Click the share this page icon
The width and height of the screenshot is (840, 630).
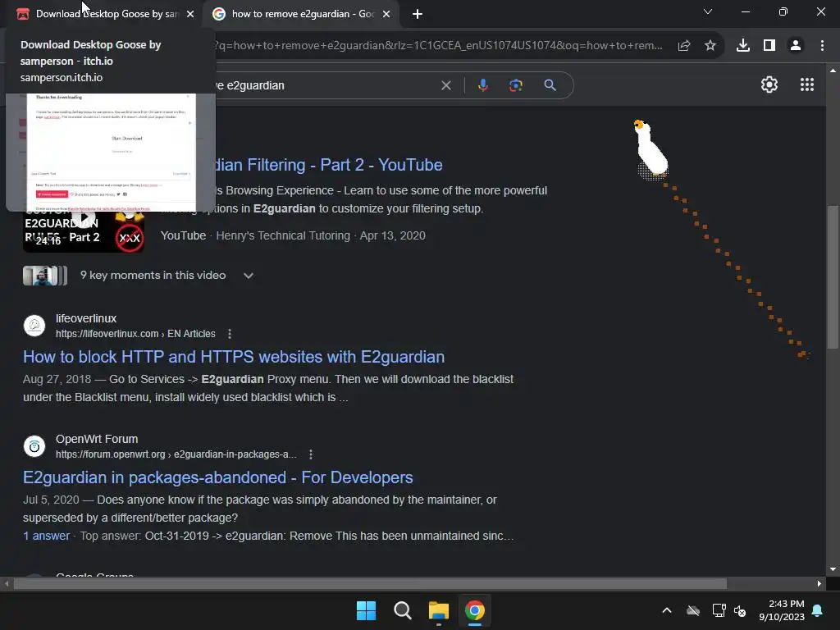684,46
